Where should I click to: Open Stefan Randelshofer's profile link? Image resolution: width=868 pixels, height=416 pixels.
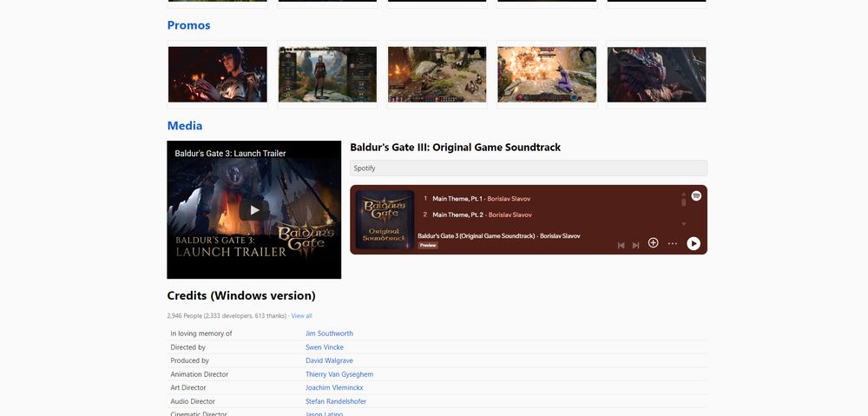[336, 401]
